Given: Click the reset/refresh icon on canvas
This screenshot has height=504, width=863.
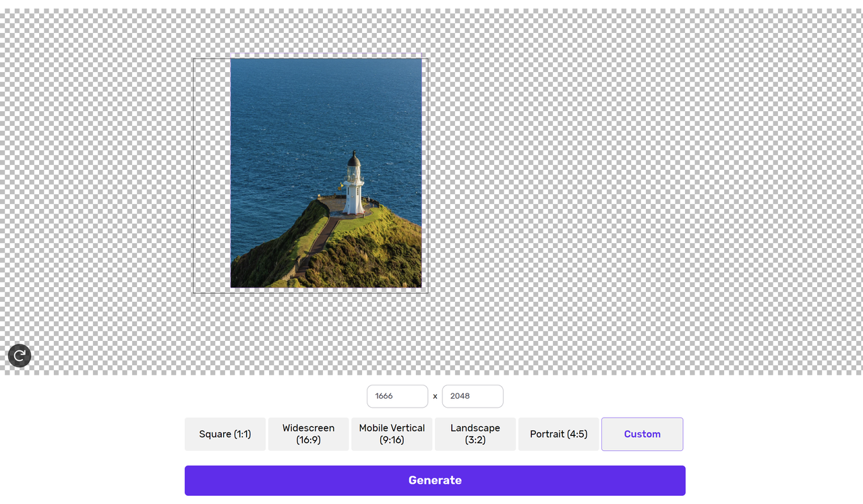Looking at the screenshot, I should 19,355.
